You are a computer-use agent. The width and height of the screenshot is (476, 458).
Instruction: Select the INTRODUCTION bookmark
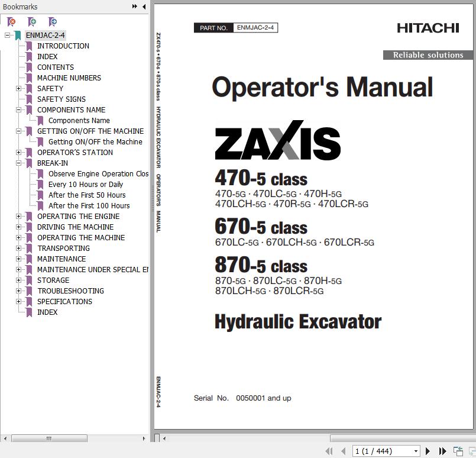63,46
